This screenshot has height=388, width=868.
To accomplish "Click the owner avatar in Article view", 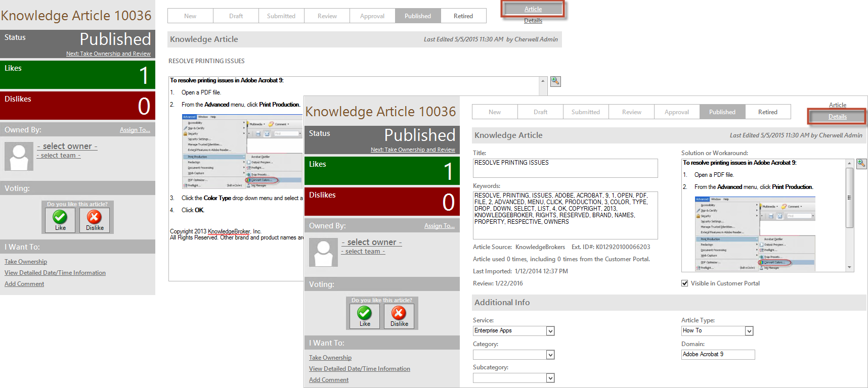I will 19,156.
